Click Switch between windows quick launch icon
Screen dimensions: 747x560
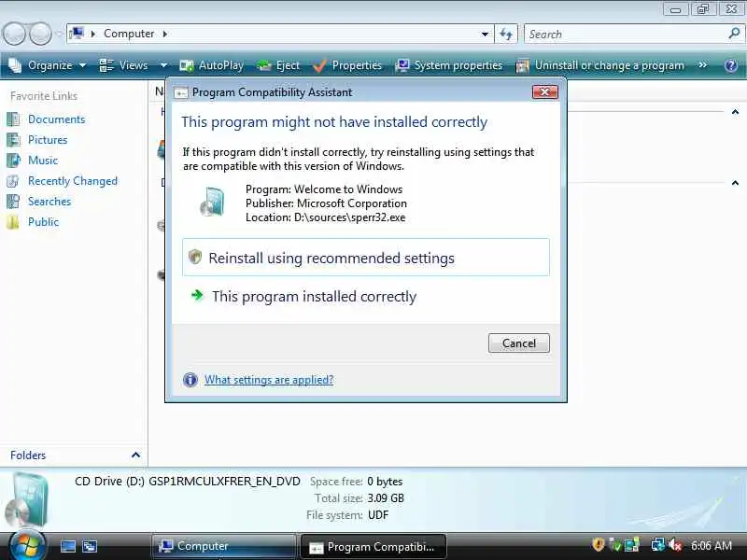[x=90, y=546]
